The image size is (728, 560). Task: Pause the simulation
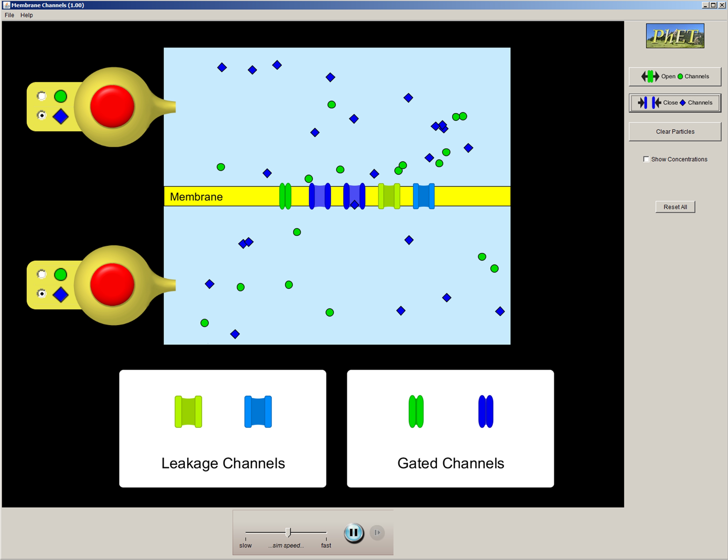tap(354, 532)
